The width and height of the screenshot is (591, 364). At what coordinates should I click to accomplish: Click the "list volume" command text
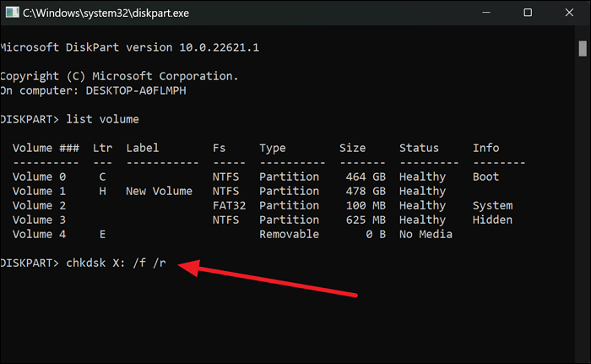(x=103, y=119)
